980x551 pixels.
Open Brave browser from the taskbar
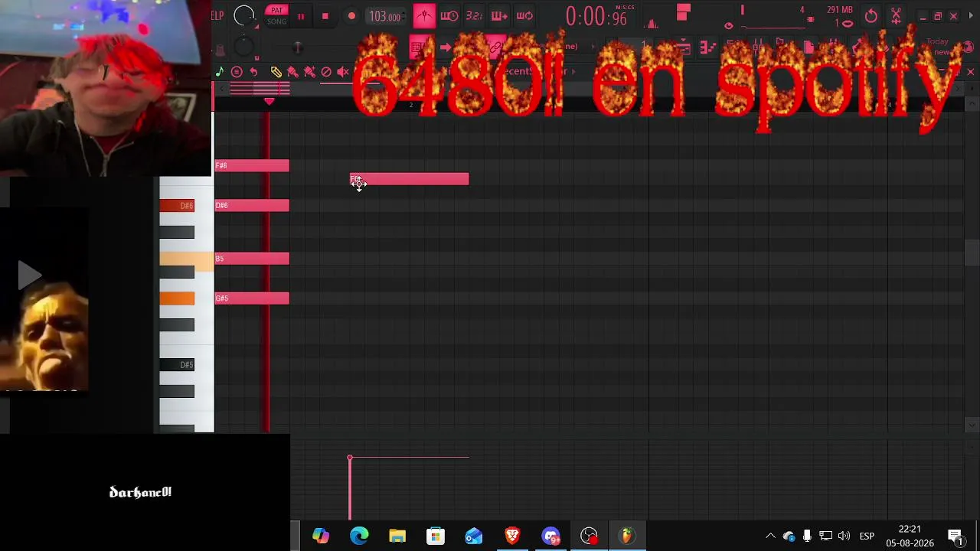tap(512, 536)
